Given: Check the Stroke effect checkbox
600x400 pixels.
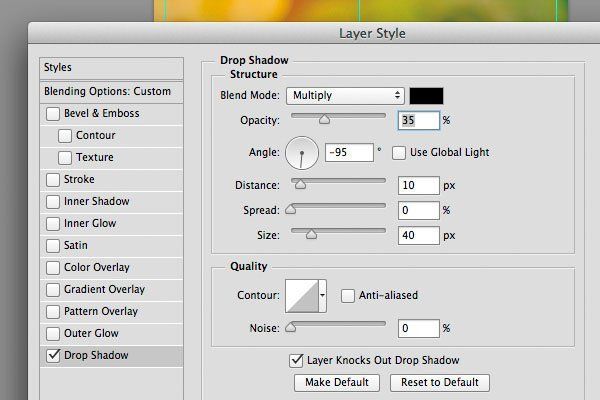Looking at the screenshot, I should [x=53, y=180].
